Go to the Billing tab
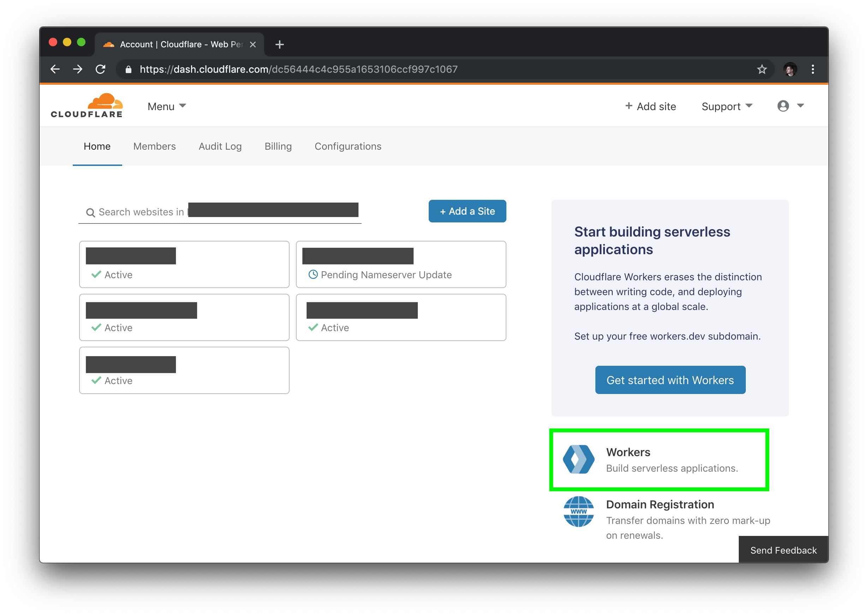The height and width of the screenshot is (615, 868). click(278, 146)
